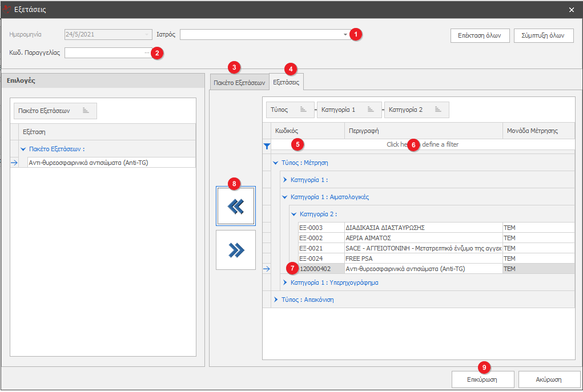583x392 pixels.
Task: Click sort icon on Κατηγορία 2 group chip
Action: click(x=438, y=110)
